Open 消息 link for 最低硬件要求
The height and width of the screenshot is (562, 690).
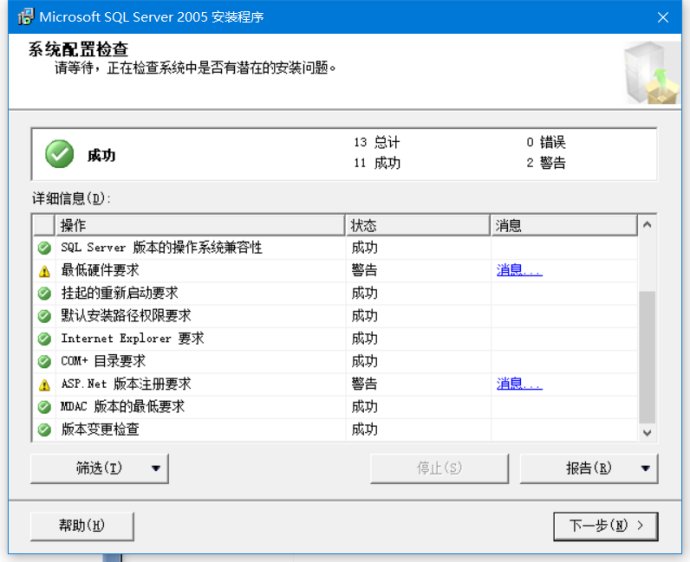click(x=519, y=270)
